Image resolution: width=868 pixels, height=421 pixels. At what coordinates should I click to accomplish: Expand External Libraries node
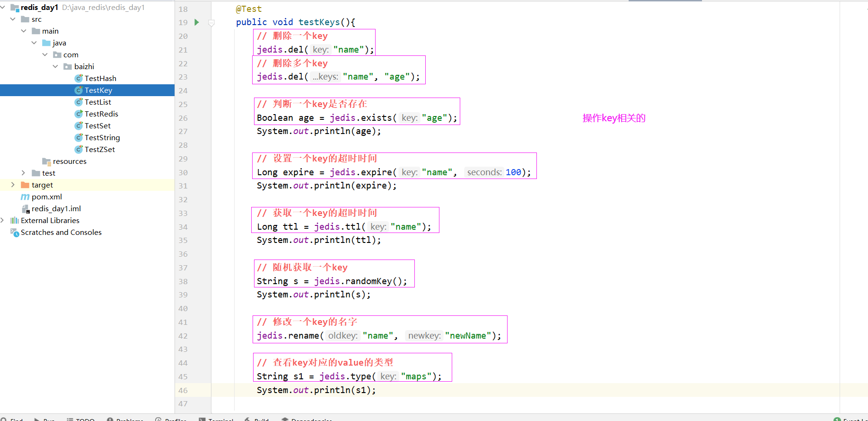[2, 220]
